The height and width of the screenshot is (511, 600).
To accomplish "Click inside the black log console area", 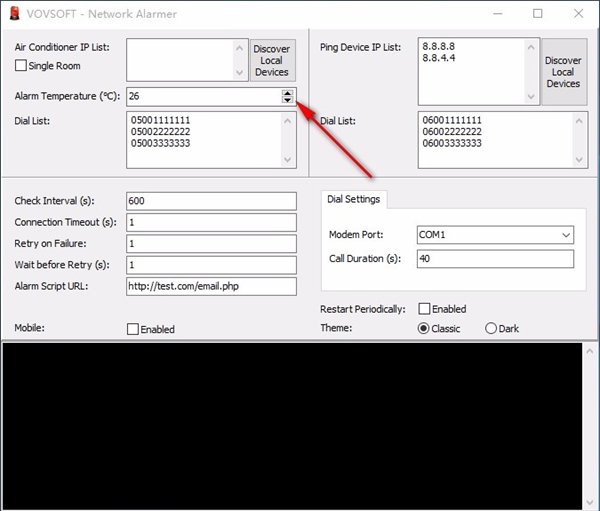I will click(x=292, y=426).
